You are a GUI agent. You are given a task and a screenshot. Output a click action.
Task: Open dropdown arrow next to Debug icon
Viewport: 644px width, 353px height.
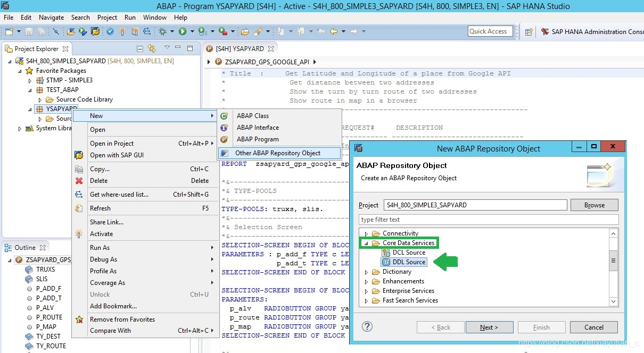pos(172,31)
